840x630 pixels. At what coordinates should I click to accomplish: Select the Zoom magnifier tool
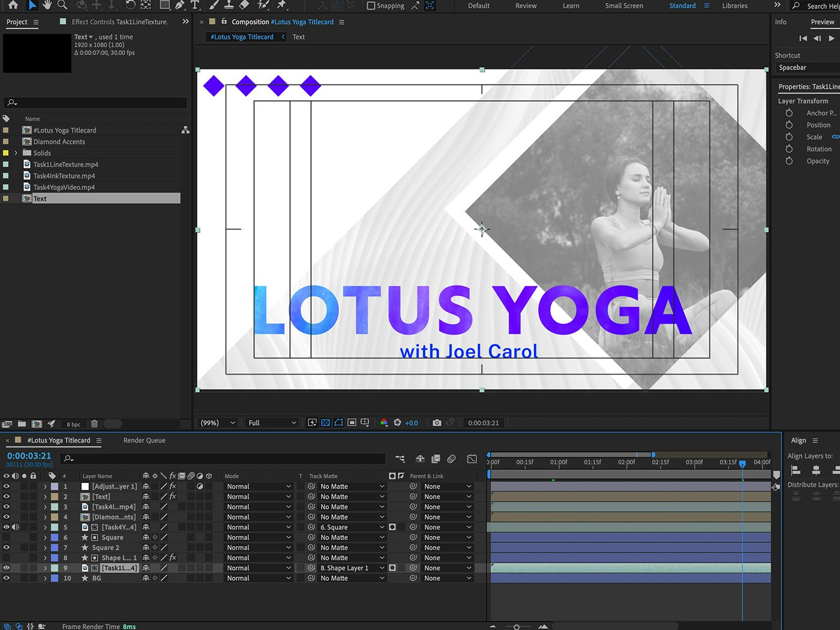tap(62, 5)
